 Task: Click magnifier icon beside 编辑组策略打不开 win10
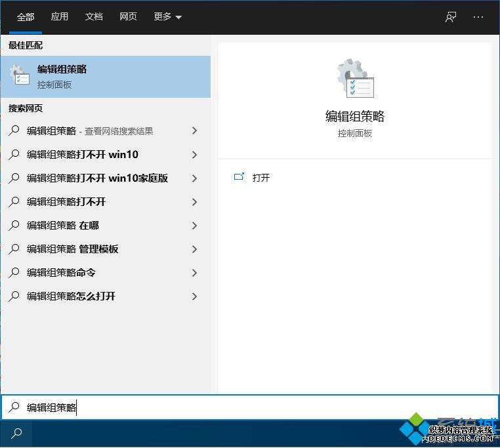14,154
